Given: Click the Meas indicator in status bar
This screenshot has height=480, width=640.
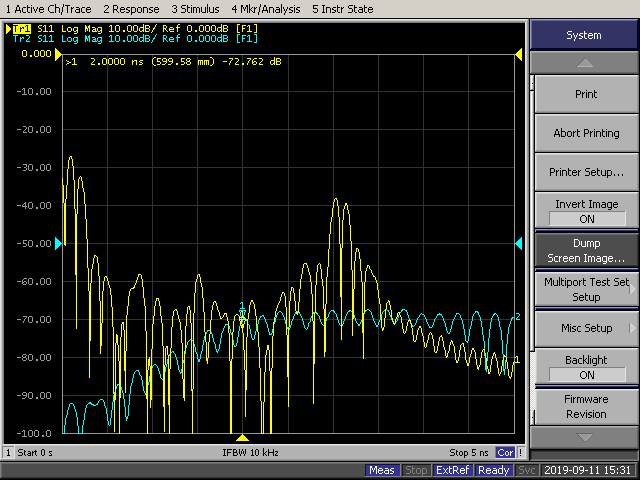Looking at the screenshot, I should coord(382,470).
